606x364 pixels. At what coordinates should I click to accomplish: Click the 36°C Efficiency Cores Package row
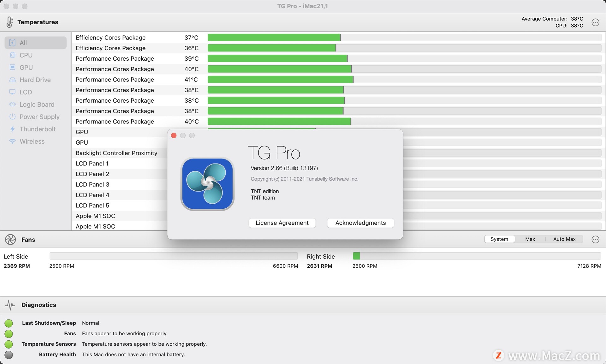(x=338, y=48)
